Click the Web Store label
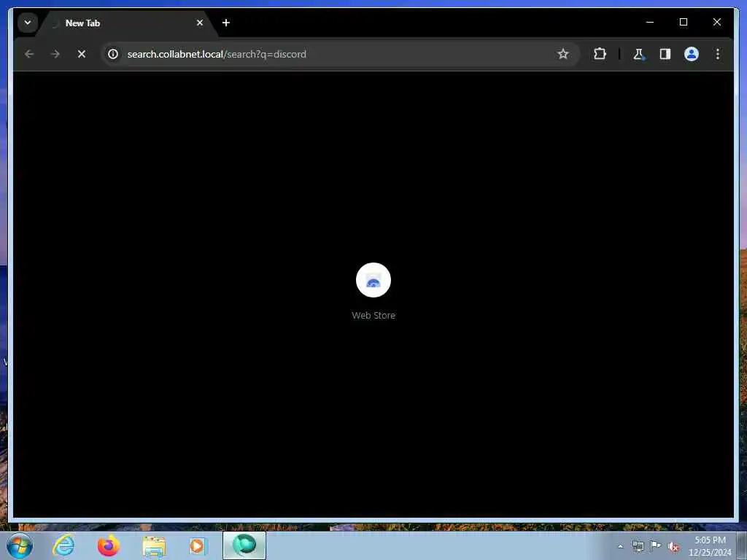The height and width of the screenshot is (560, 747). [373, 315]
